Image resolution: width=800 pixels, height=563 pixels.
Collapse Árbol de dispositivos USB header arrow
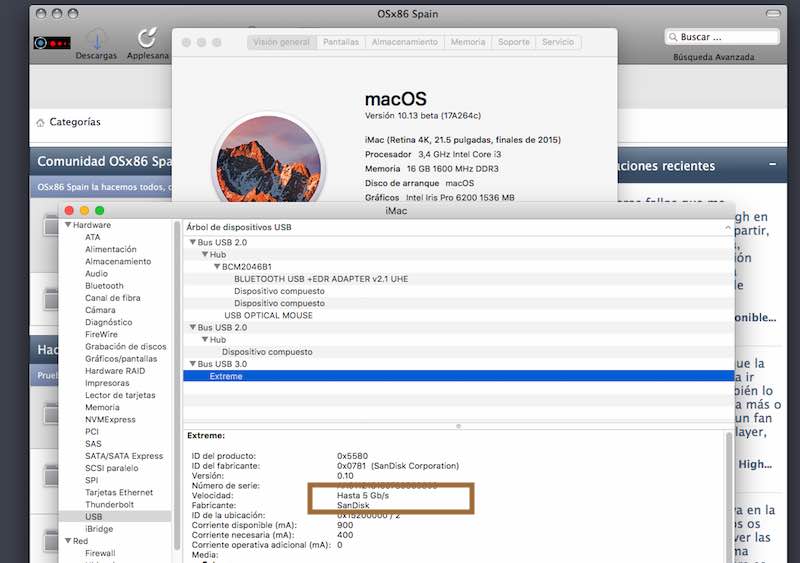728,227
